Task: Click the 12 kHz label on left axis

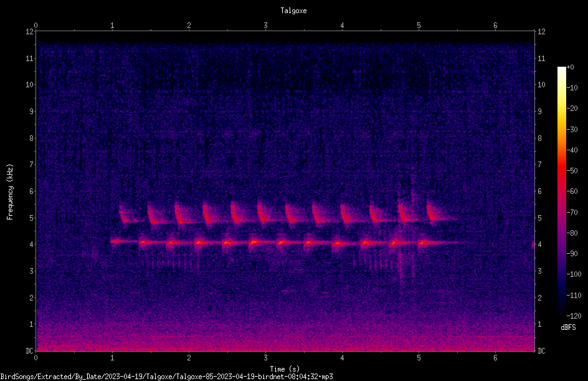Action: point(30,32)
